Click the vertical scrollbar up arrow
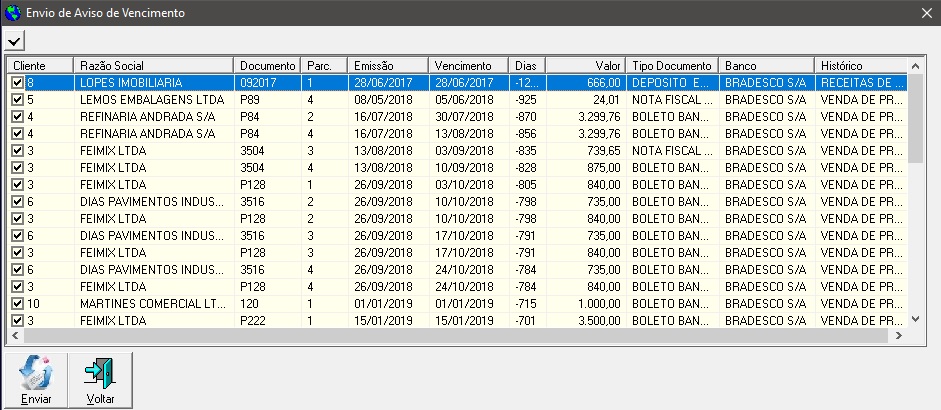Image resolution: width=941 pixels, height=410 pixels. click(x=916, y=64)
